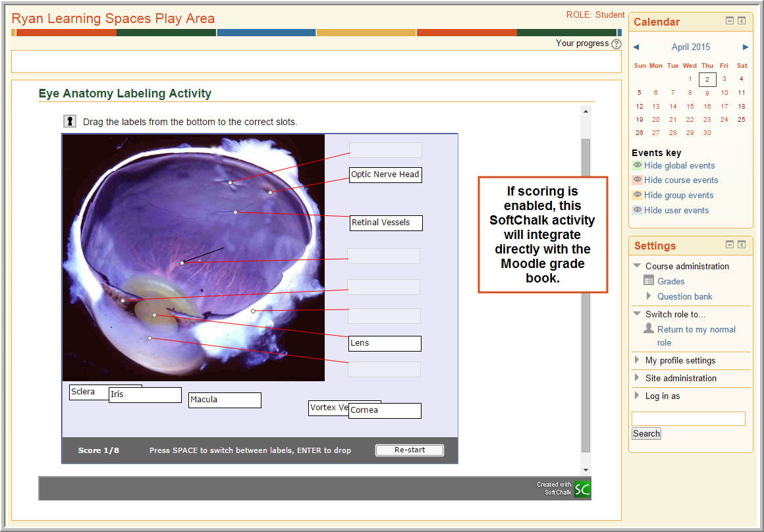This screenshot has height=532, width=764.
Task: Click the SoftChalk SC logo icon
Action: (582, 489)
